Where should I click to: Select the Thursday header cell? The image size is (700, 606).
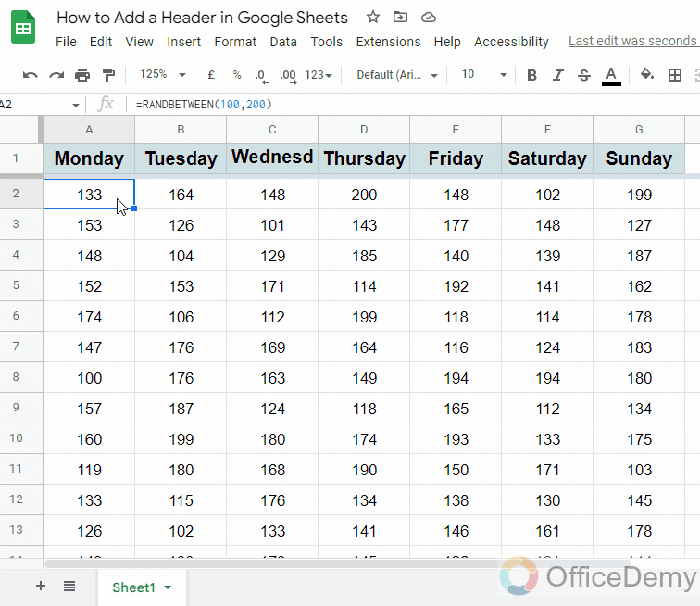(x=364, y=158)
